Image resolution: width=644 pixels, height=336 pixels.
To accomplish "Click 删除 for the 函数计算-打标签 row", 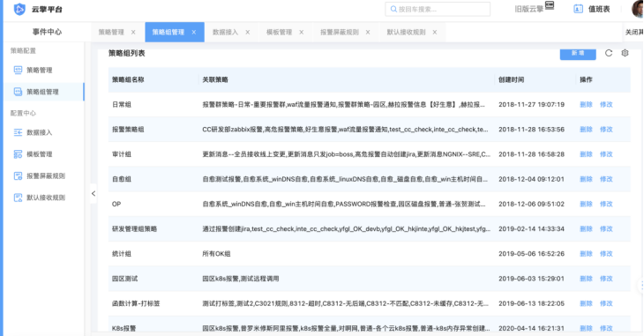I will pyautogui.click(x=586, y=303).
